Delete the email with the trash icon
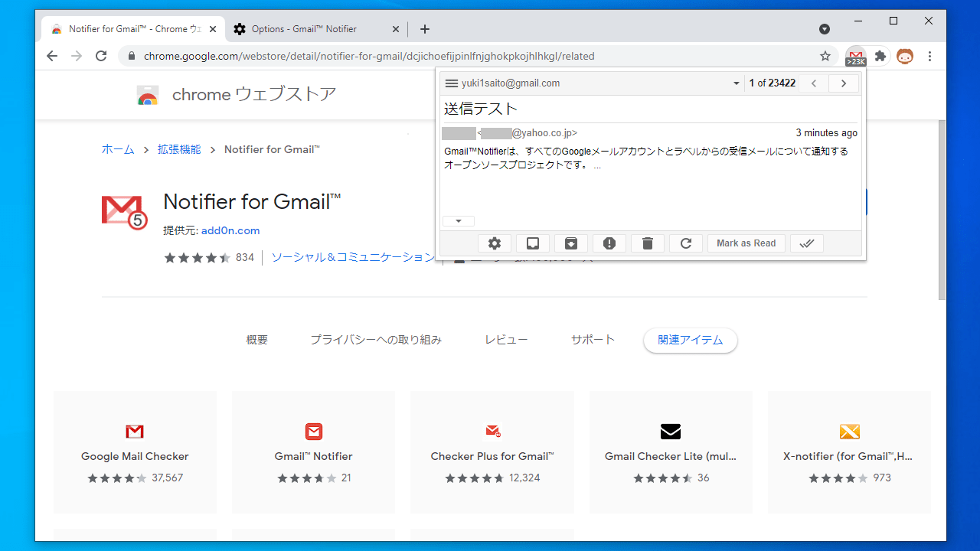This screenshot has width=980, height=551. [x=648, y=243]
